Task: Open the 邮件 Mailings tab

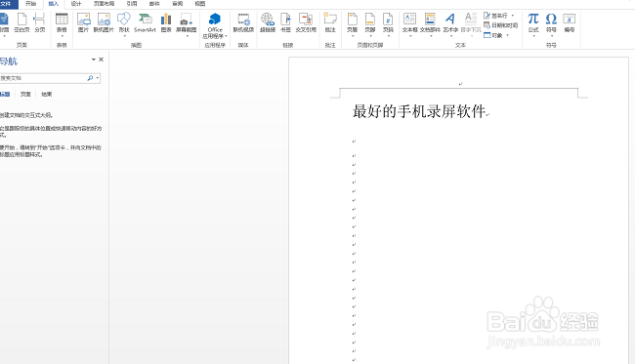Action: pos(154,4)
